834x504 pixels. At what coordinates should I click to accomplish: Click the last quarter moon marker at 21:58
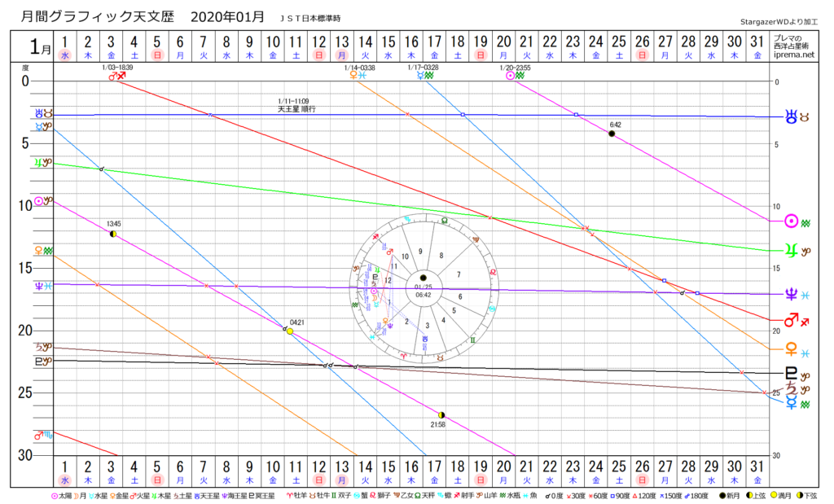[x=441, y=415]
